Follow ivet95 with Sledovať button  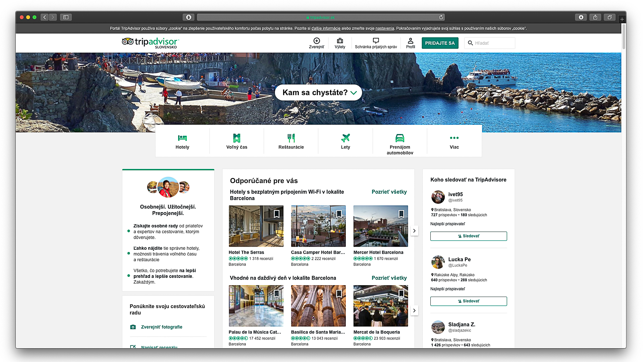click(x=469, y=236)
